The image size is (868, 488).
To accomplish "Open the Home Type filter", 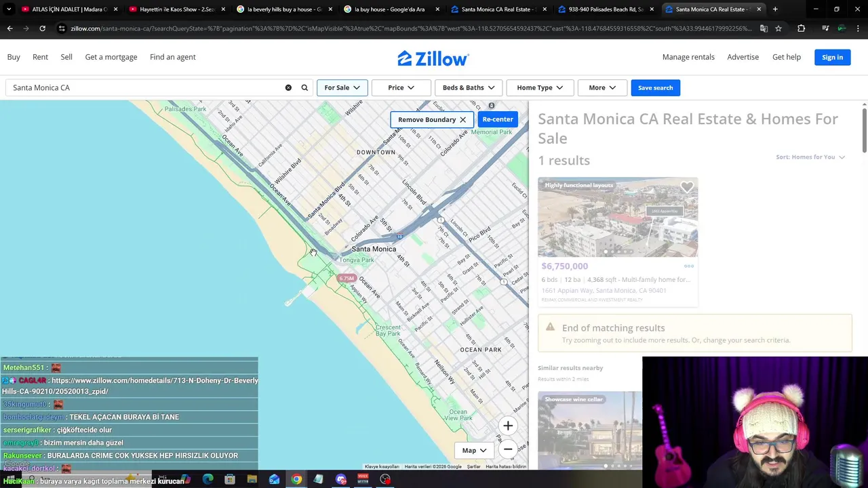I will point(540,87).
